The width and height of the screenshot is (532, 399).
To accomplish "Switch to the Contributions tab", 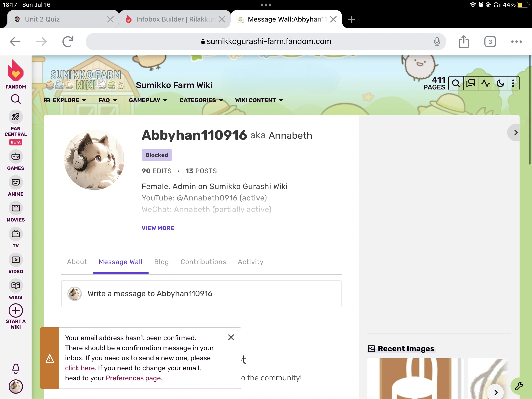I will [x=203, y=262].
